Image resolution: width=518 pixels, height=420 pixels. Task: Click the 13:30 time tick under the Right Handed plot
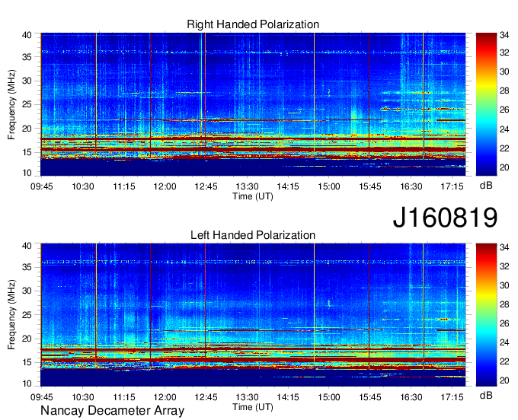[x=247, y=186]
